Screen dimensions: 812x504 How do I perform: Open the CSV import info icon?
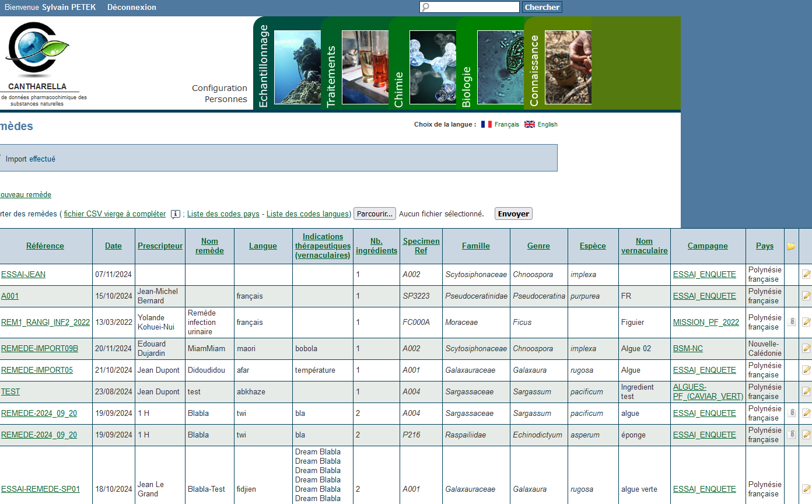(x=176, y=214)
